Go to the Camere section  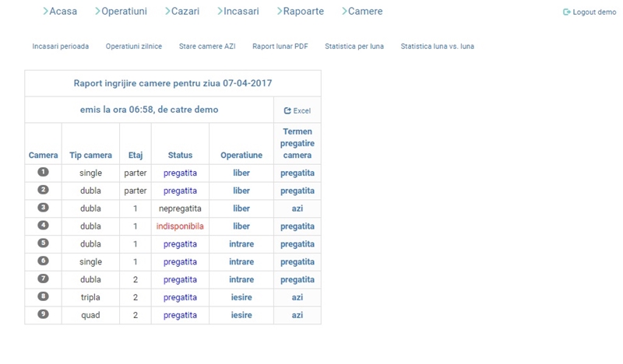362,12
